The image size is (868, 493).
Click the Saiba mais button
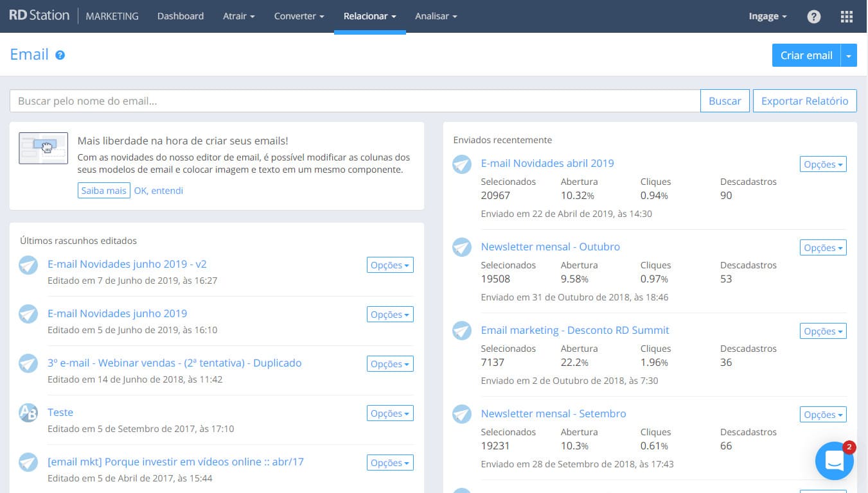point(104,191)
